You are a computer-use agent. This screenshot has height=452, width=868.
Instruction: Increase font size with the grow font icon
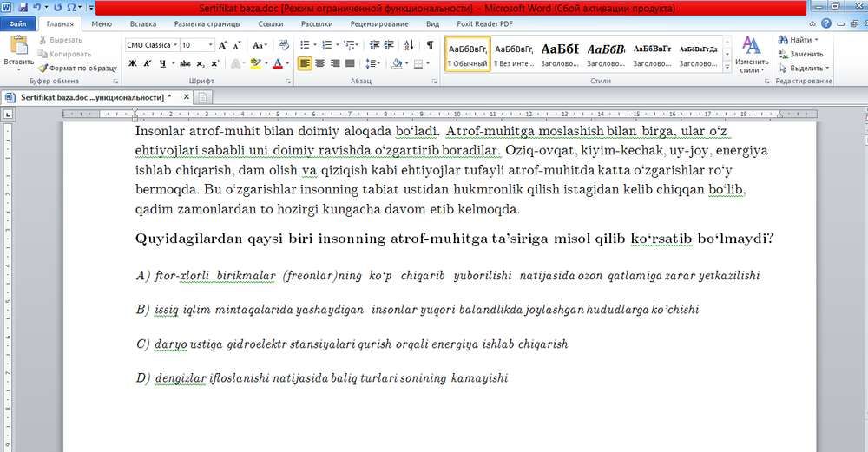[222, 45]
